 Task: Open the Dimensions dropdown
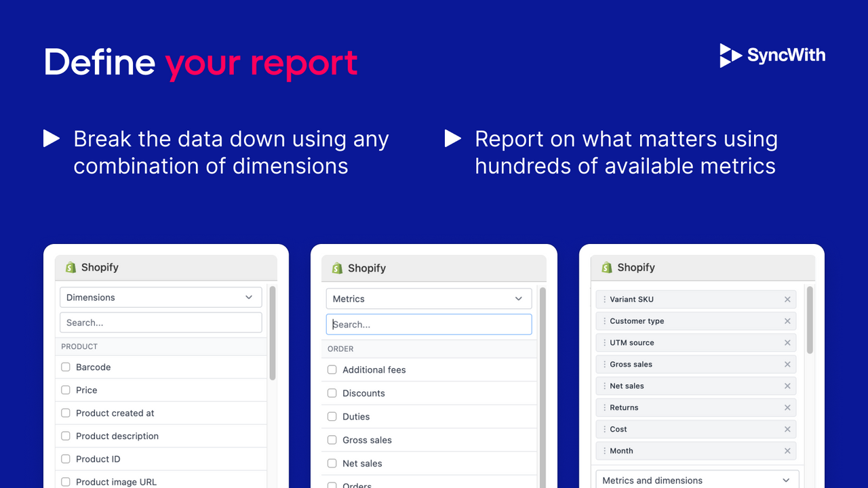[x=161, y=298]
